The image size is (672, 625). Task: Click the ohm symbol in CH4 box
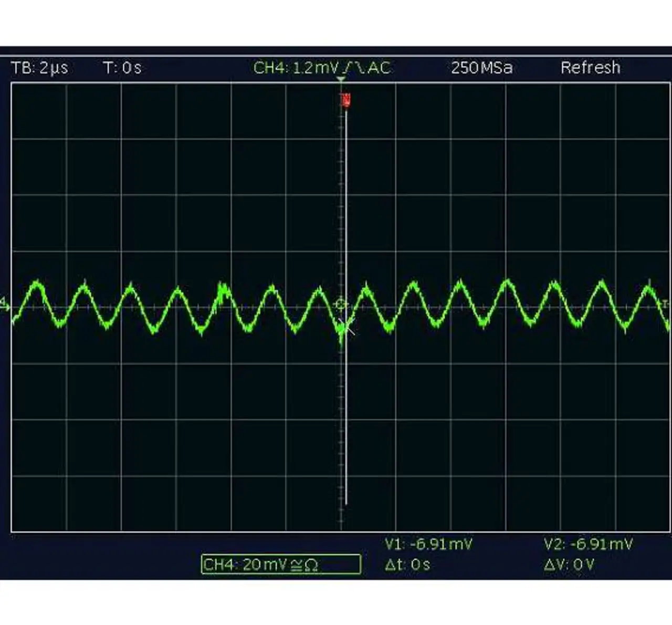(311, 565)
